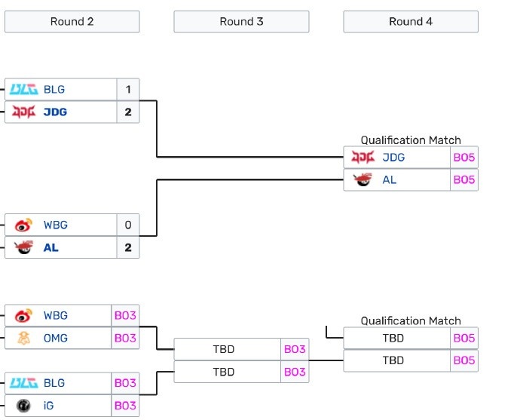Select the Round 3 header
The width and height of the screenshot is (520, 420).
(x=241, y=21)
